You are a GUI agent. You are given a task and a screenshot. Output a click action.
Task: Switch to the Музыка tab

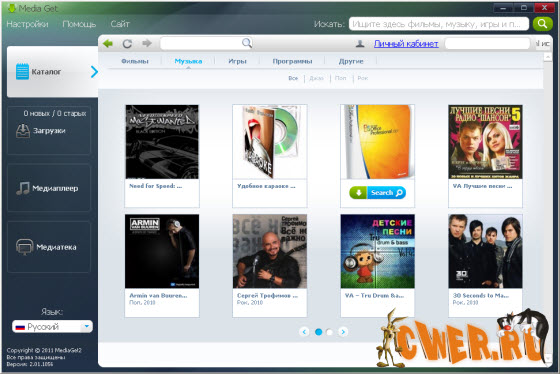tap(188, 61)
